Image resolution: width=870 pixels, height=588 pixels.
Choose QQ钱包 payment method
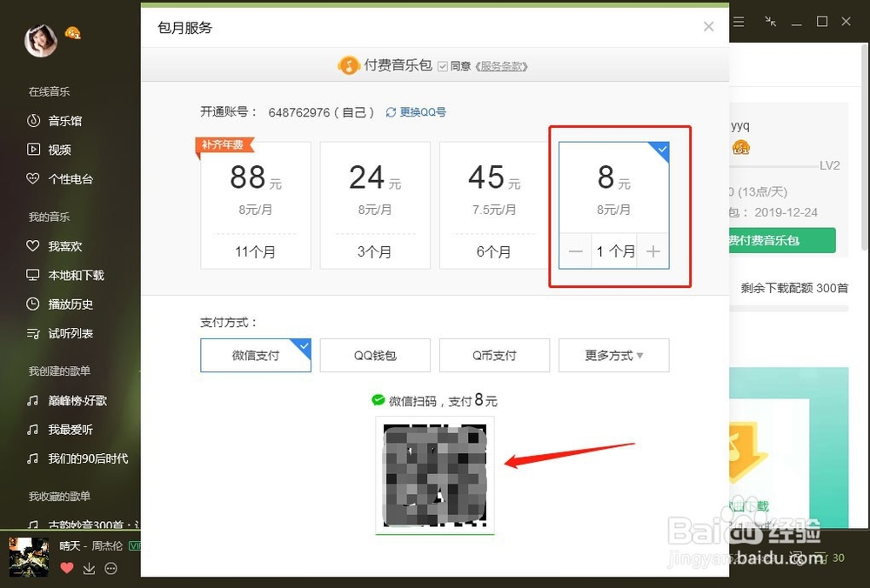pyautogui.click(x=375, y=355)
